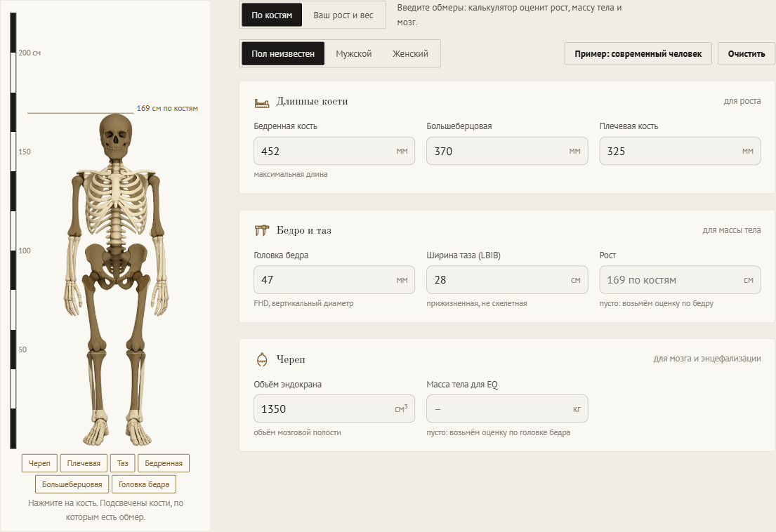Select the Большеберцовая chip below skeleton

click(x=72, y=484)
